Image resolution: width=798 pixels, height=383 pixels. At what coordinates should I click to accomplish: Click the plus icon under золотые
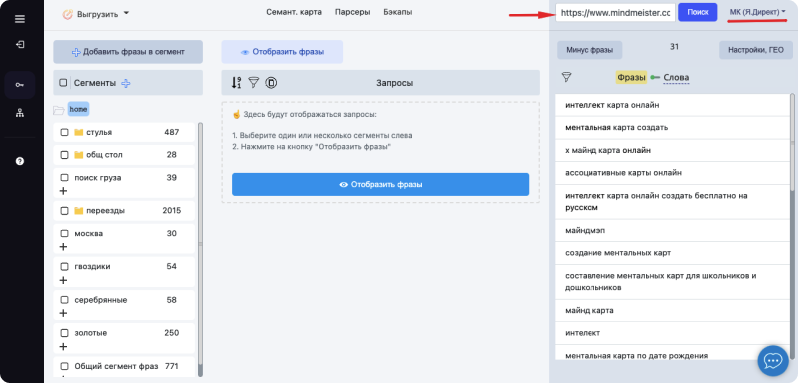pyautogui.click(x=64, y=346)
